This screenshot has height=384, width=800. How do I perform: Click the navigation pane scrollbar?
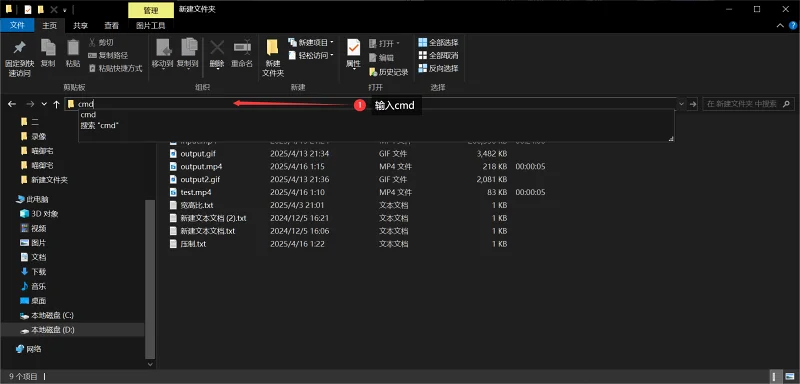(150, 278)
